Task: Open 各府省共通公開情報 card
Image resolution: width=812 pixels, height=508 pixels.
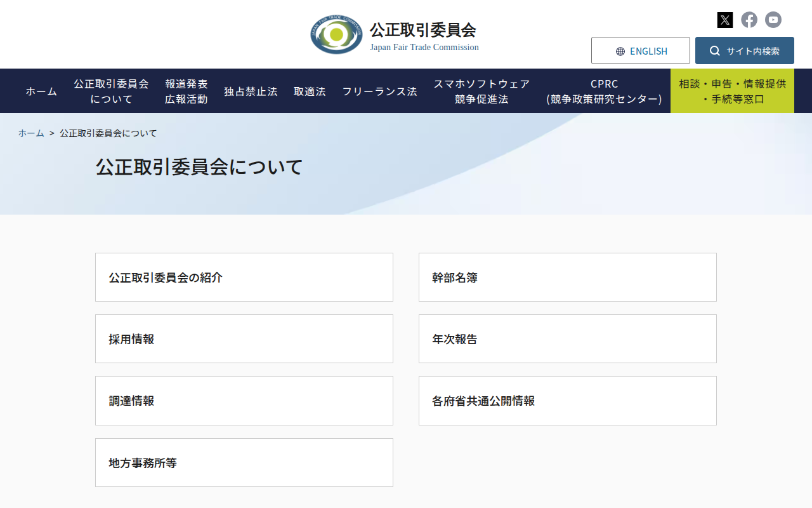Action: point(568,401)
